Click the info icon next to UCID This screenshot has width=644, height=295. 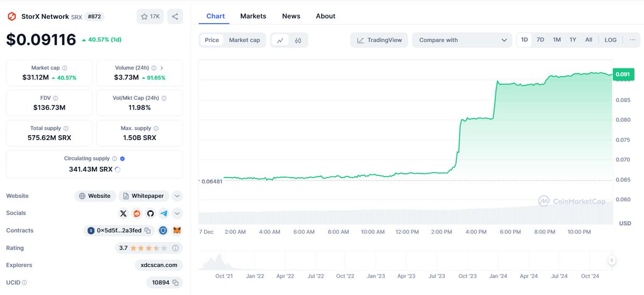(x=24, y=283)
